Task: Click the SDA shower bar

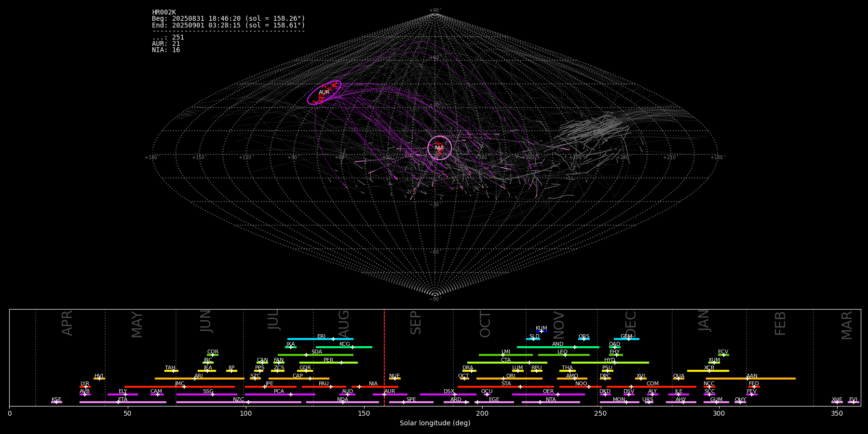Action: [315, 355]
